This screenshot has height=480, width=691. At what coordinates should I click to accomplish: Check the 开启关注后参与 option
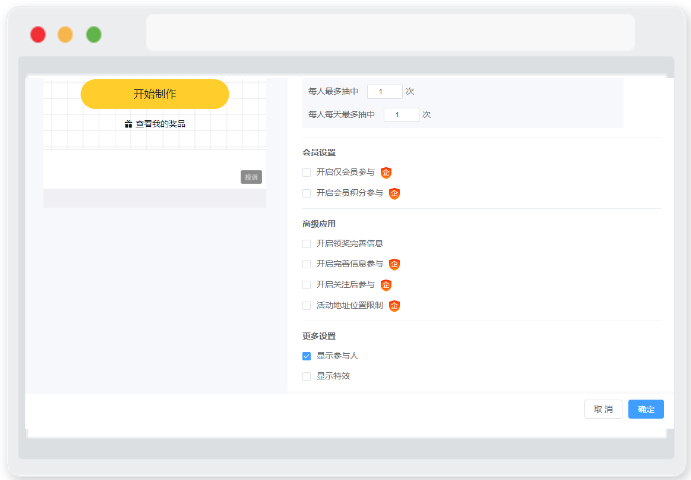[x=306, y=285]
